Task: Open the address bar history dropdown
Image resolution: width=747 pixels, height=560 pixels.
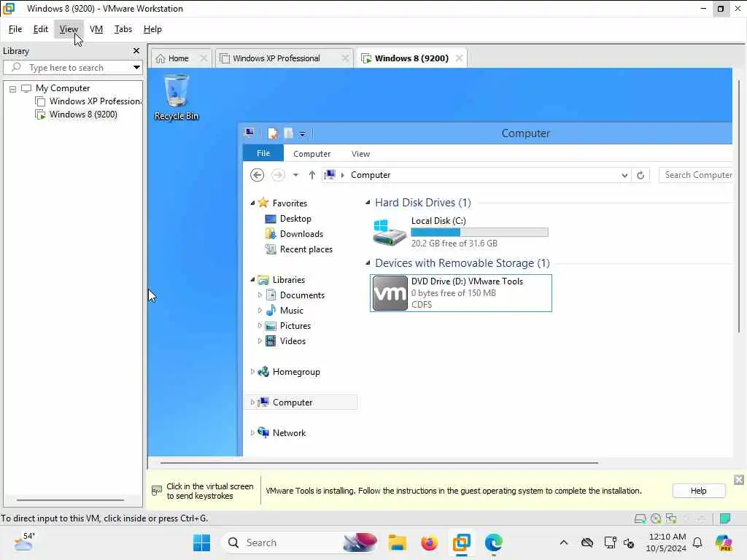Action: 624,175
